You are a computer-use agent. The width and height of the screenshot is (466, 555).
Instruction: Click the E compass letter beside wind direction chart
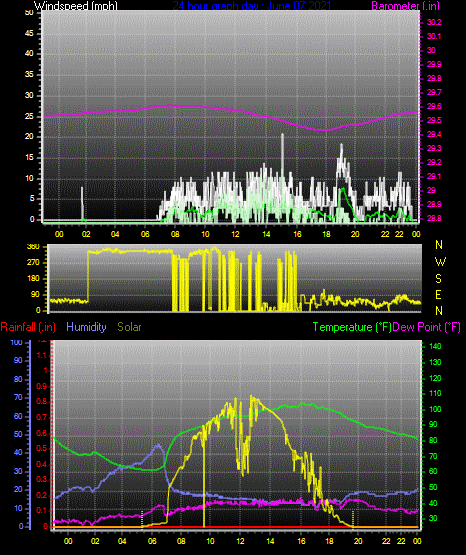pyautogui.click(x=438, y=295)
